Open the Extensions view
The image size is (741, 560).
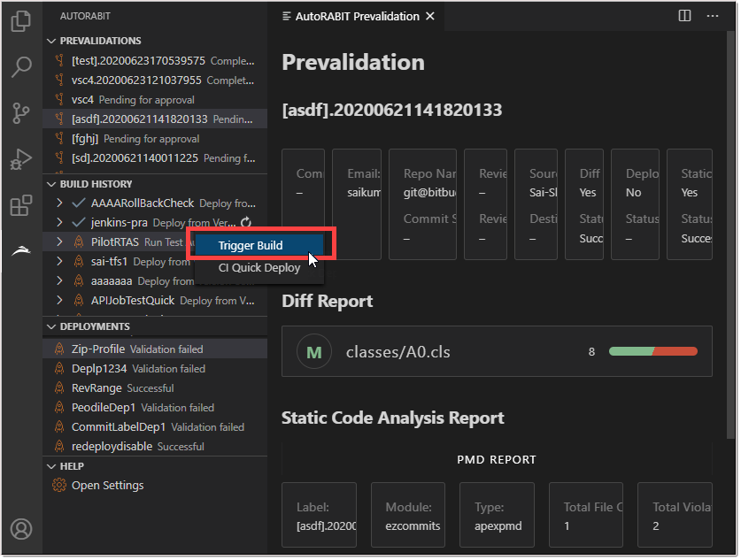[x=21, y=204]
